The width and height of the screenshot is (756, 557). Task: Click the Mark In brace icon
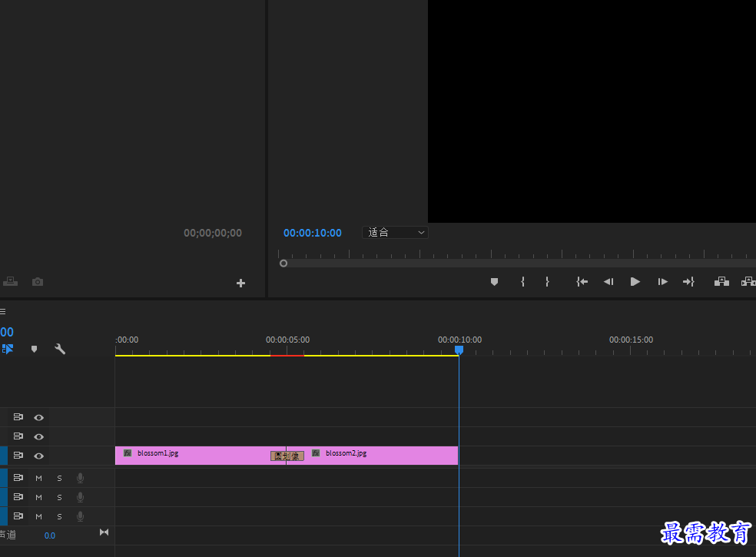click(522, 282)
